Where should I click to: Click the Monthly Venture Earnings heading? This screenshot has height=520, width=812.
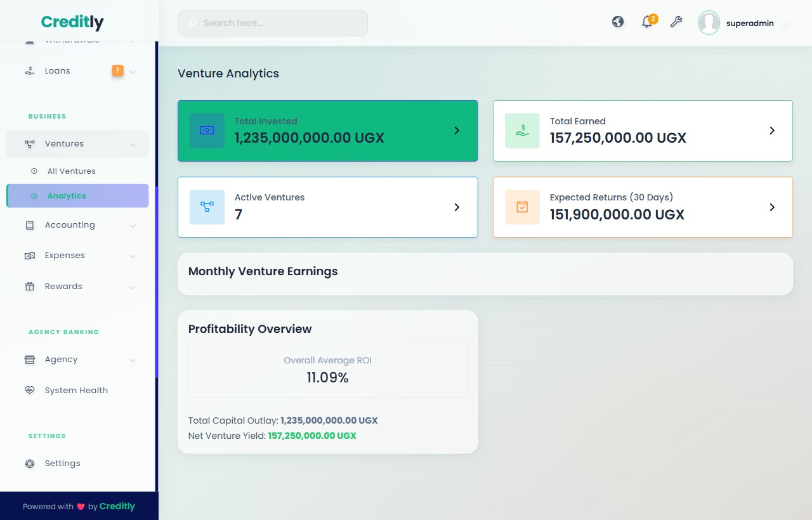(x=263, y=271)
